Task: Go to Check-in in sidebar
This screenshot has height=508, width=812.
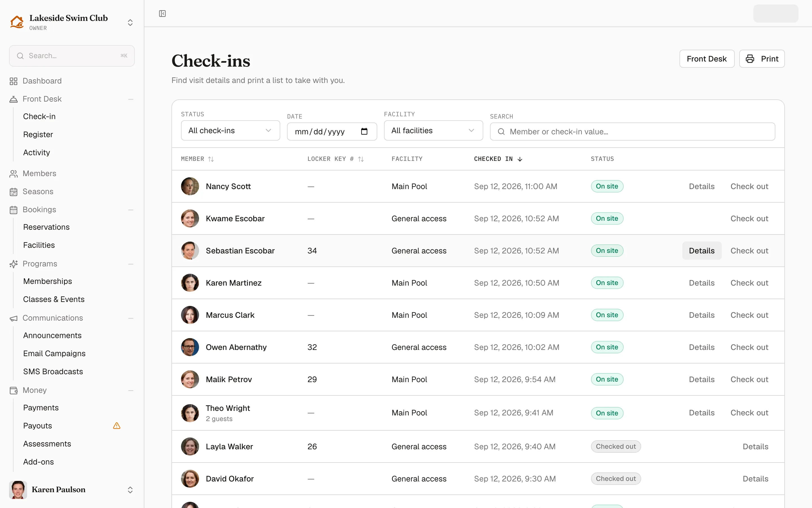Action: point(39,117)
